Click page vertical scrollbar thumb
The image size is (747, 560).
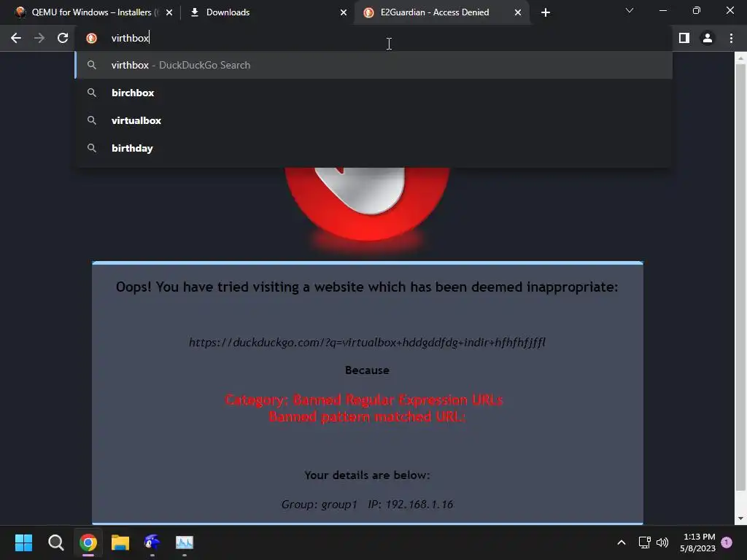(x=740, y=276)
